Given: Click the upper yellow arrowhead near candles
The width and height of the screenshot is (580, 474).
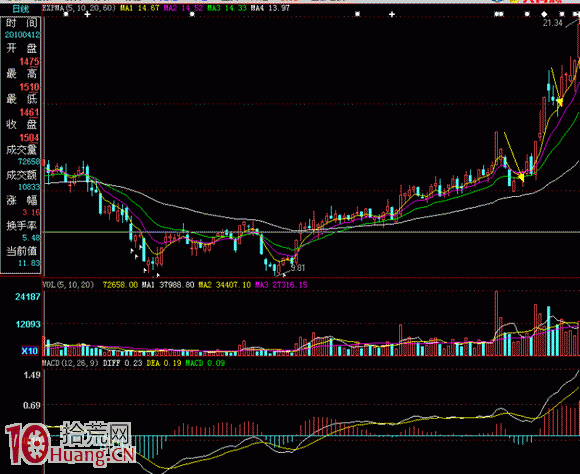Looking at the screenshot, I should point(559,102).
